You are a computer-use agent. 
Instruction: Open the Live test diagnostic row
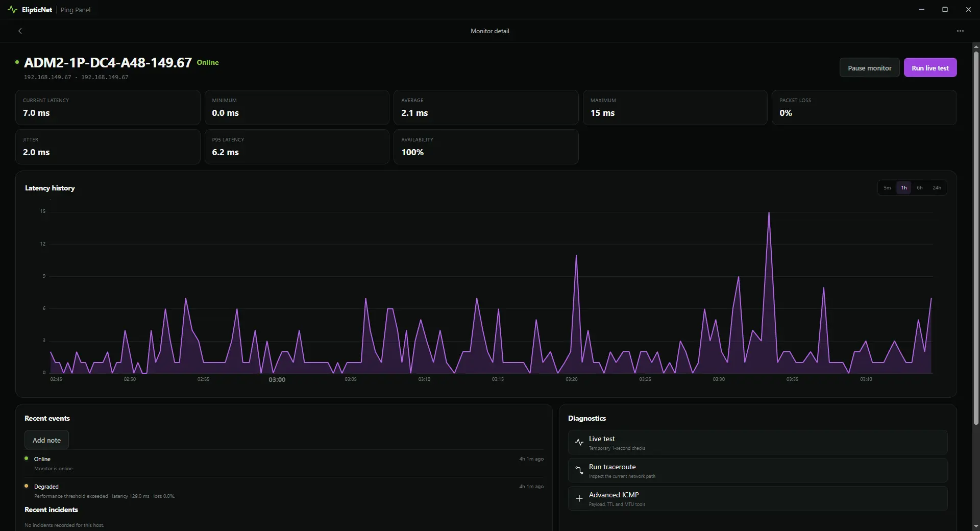tap(757, 443)
